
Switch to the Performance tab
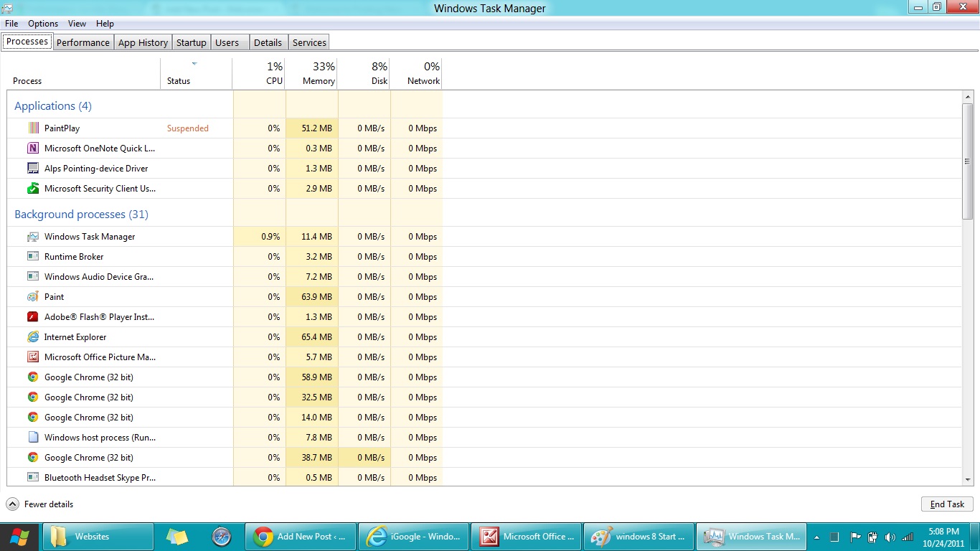[x=83, y=42]
